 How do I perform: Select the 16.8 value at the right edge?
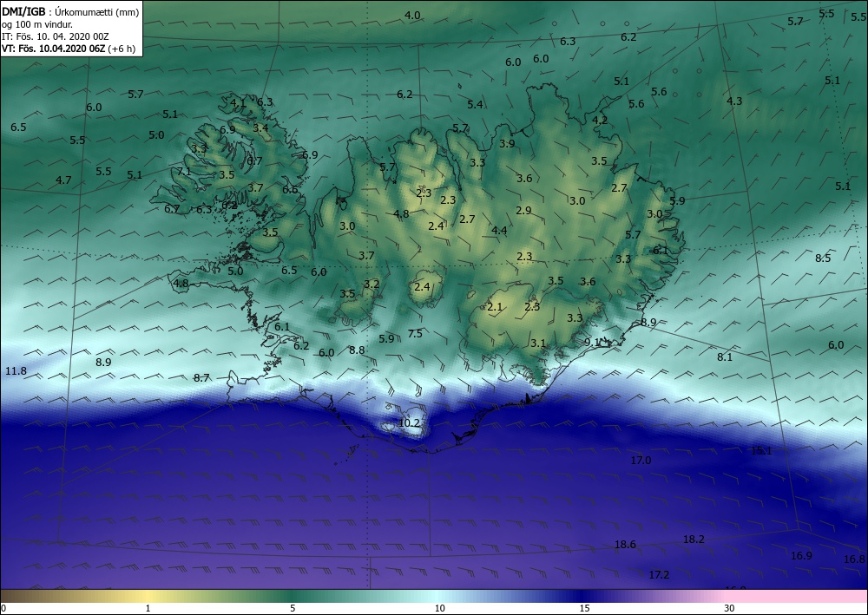pyautogui.click(x=854, y=559)
